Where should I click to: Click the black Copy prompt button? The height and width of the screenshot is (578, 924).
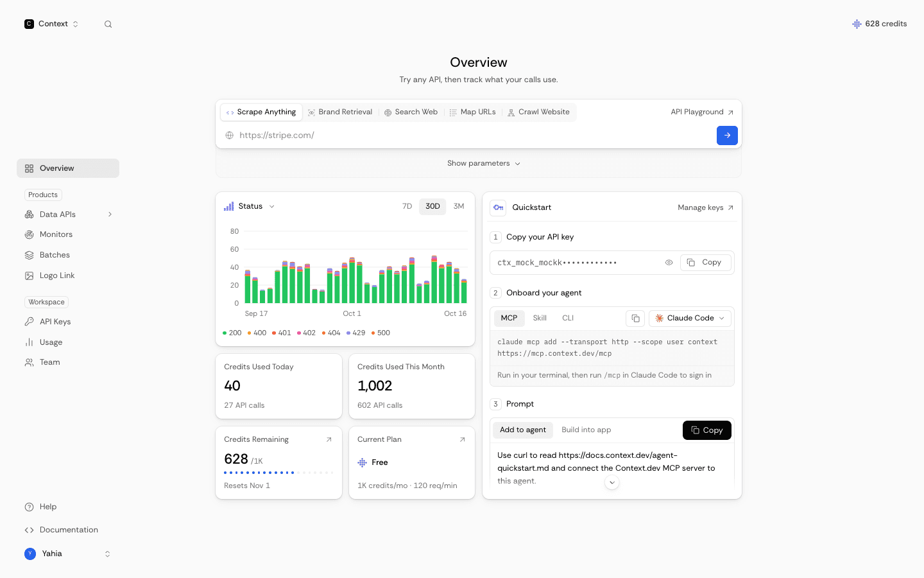coord(707,430)
